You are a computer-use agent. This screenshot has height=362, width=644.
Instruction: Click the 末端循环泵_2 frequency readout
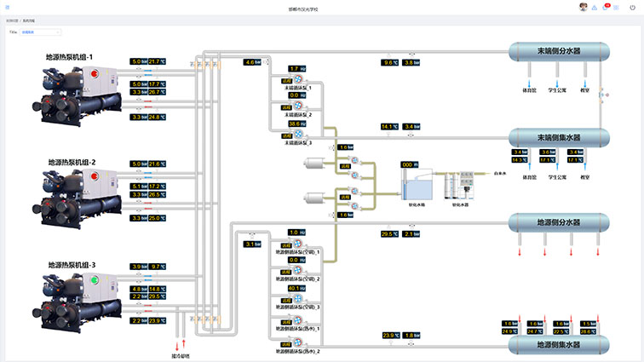pyautogui.click(x=296, y=95)
